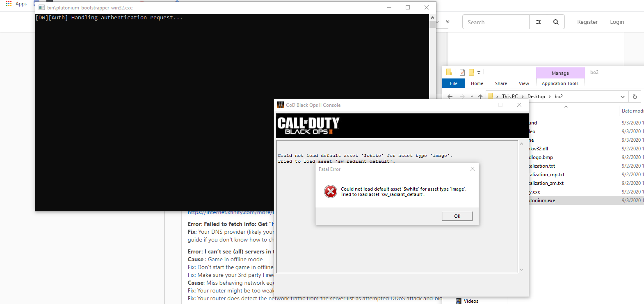
Task: Click the CoD Black Ops II Console title icon
Action: pyautogui.click(x=281, y=105)
